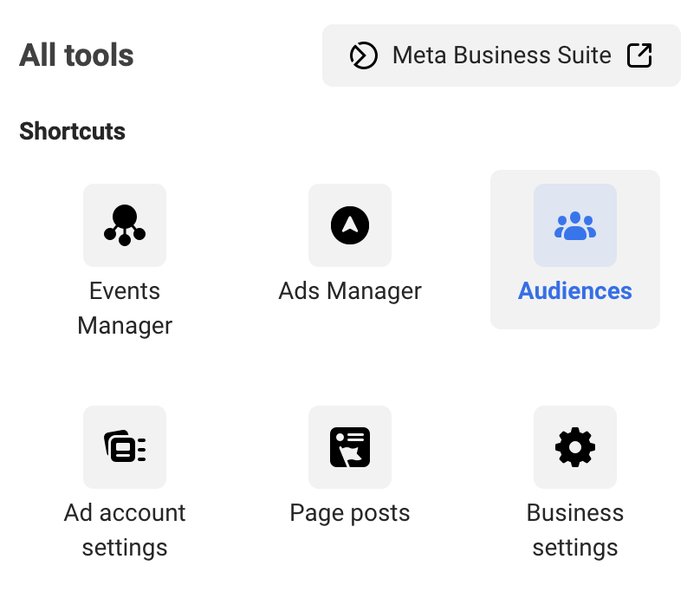Click the "Shortcuts" section heading

tap(72, 132)
